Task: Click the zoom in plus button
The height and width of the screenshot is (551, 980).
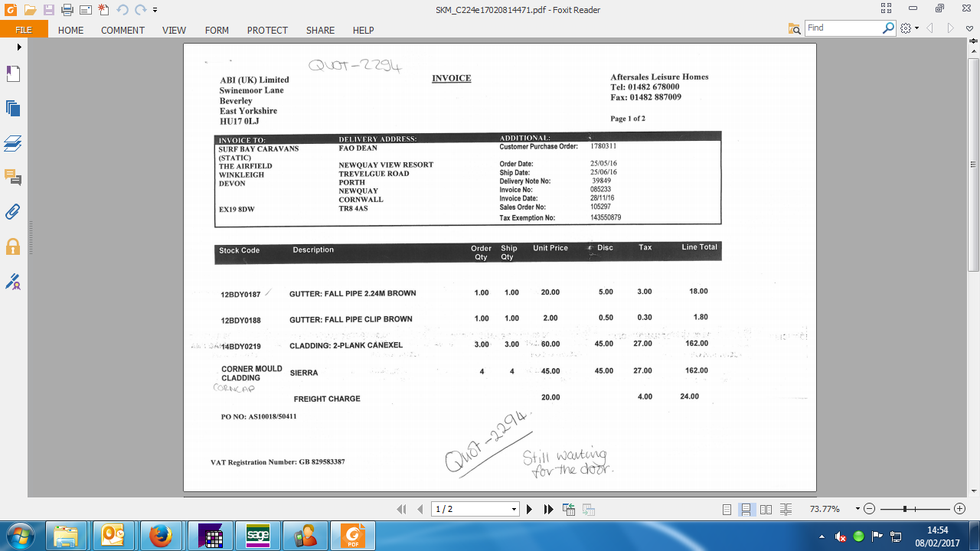Action: (959, 509)
